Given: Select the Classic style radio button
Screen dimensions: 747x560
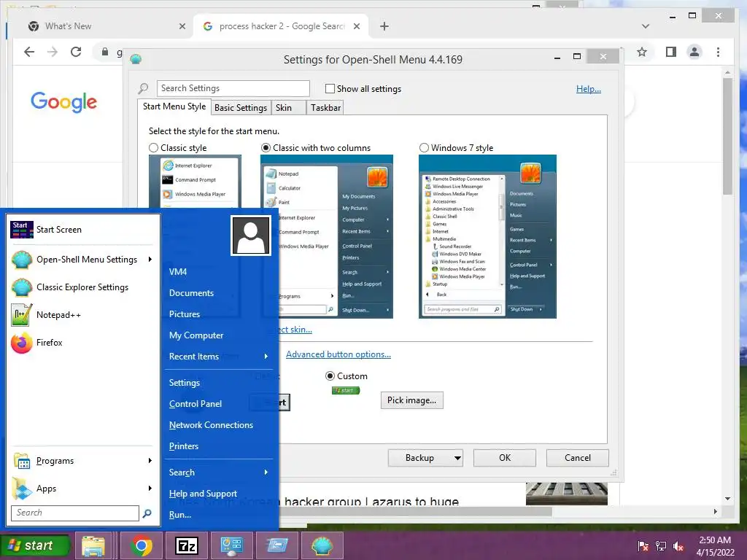Looking at the screenshot, I should click(x=153, y=148).
